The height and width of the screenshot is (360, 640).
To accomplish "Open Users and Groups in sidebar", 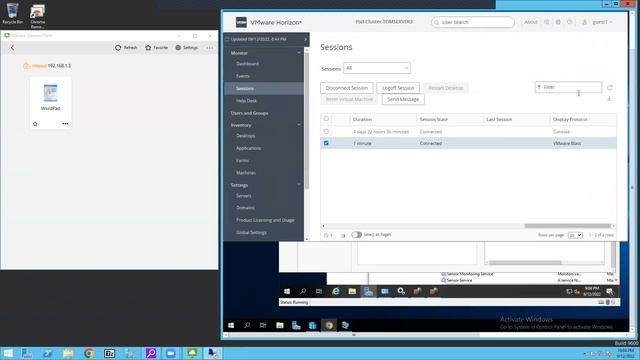I will click(x=249, y=113).
